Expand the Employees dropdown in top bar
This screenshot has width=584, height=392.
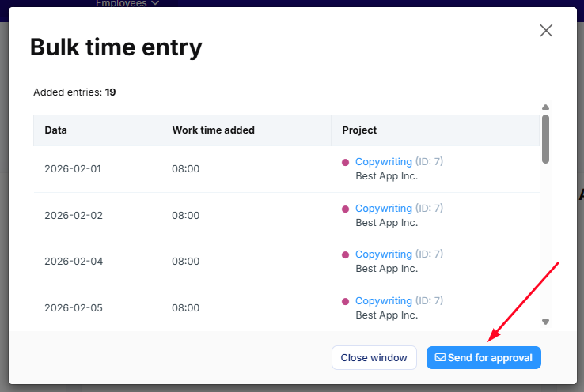coord(127,4)
